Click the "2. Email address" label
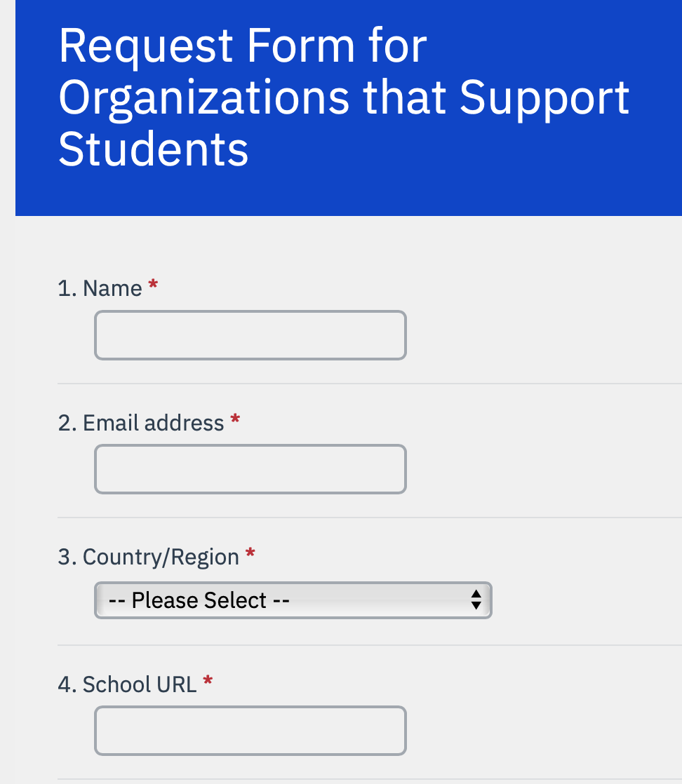Image resolution: width=682 pixels, height=784 pixels. coord(140,422)
